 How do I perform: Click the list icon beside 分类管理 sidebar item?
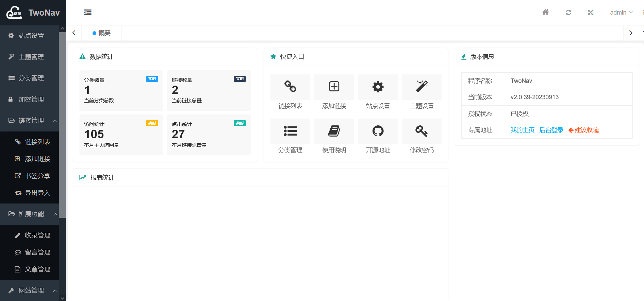pos(11,78)
